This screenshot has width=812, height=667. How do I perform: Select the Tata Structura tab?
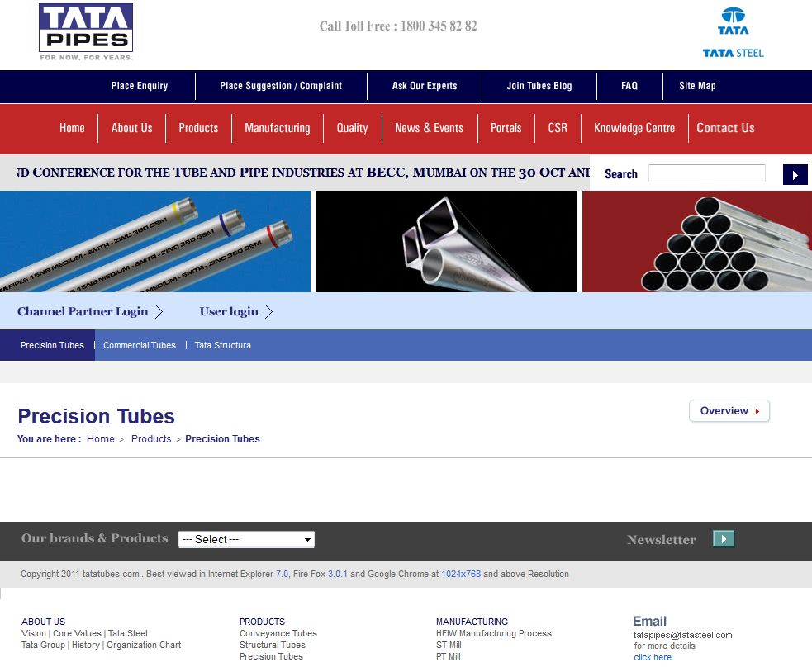[223, 345]
